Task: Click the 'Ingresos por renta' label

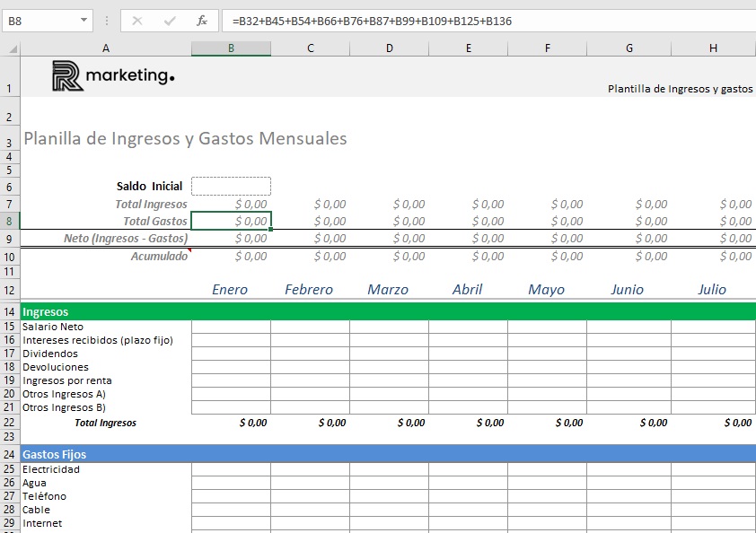Action: (x=67, y=380)
